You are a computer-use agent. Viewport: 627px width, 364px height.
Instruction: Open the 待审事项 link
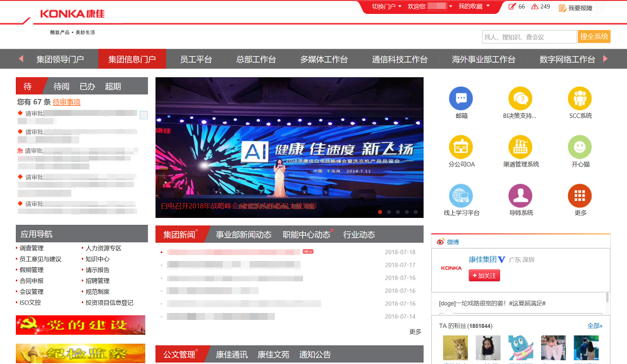(66, 102)
